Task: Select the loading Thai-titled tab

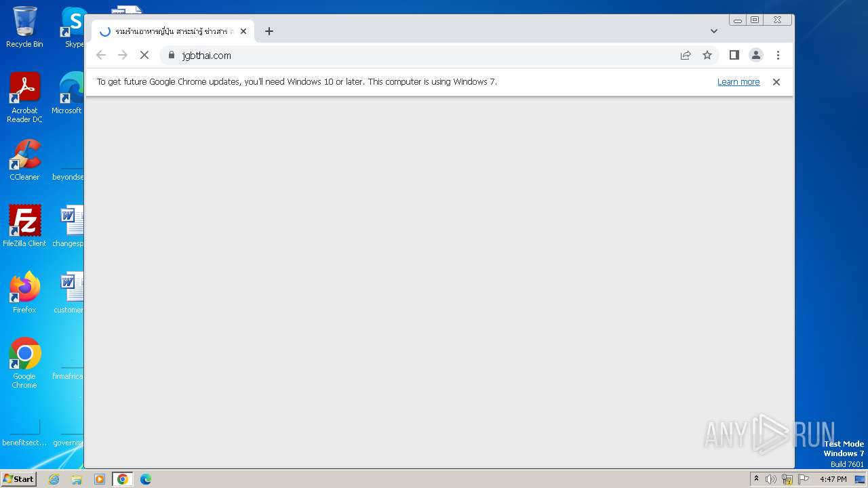Action: click(x=173, y=31)
